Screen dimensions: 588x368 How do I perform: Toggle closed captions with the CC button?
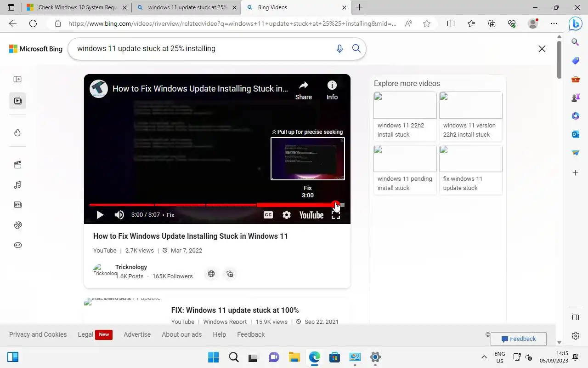[268, 215]
